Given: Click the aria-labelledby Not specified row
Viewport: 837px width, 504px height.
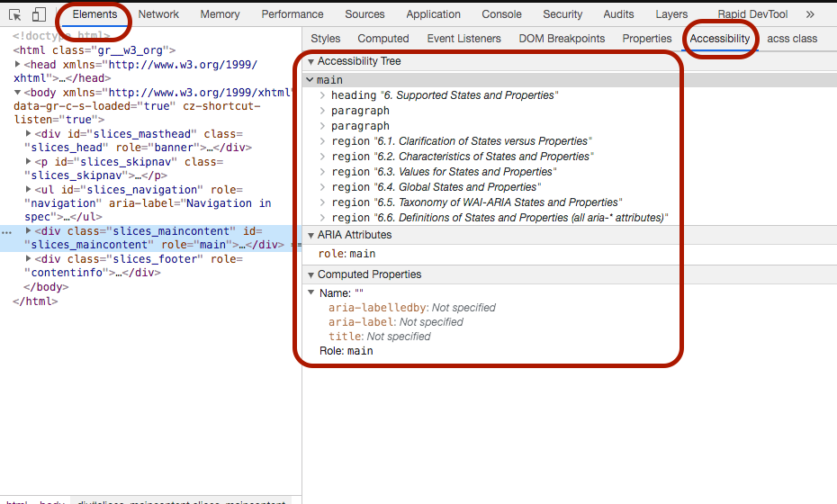Looking at the screenshot, I should pos(411,308).
